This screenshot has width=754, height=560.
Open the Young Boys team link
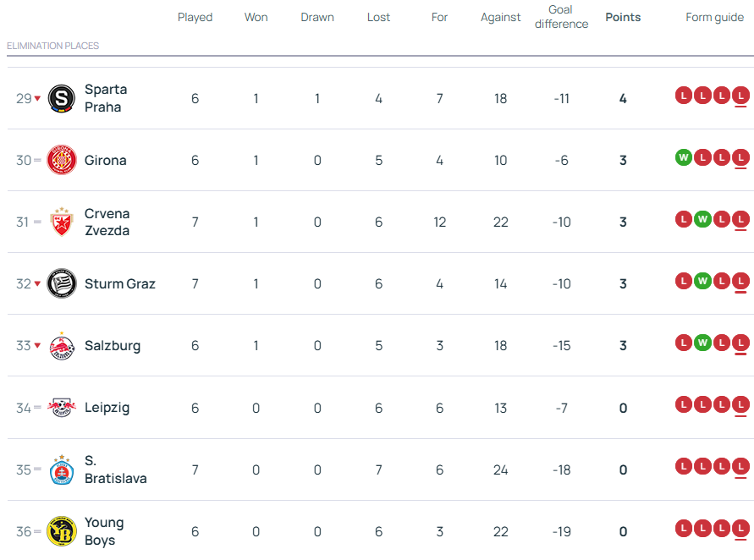[x=104, y=531]
